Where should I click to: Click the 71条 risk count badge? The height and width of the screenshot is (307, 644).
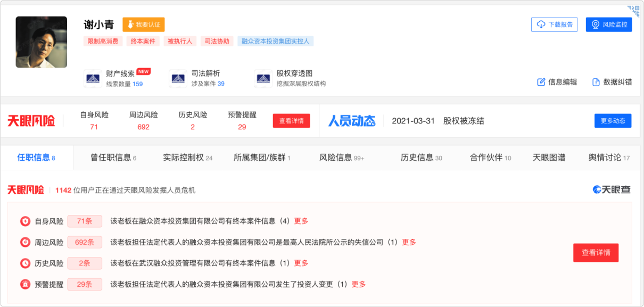pos(85,221)
